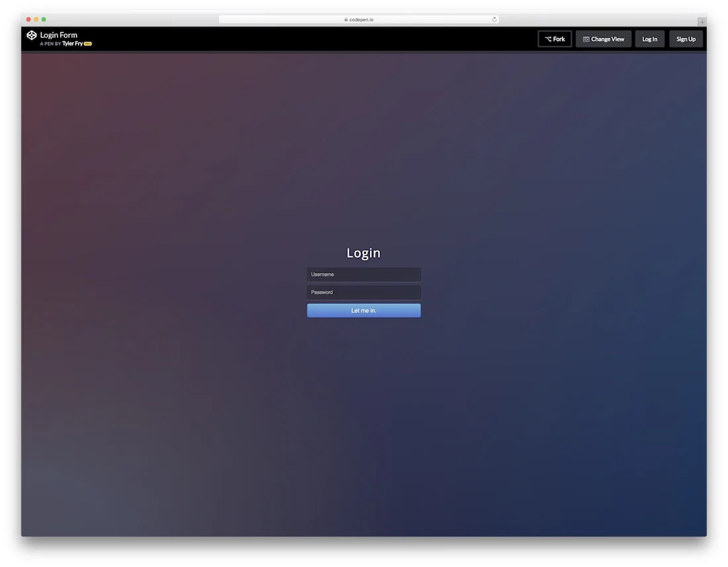Sign Up for CodePen
Viewport: 728px width, 567px height.
(686, 38)
